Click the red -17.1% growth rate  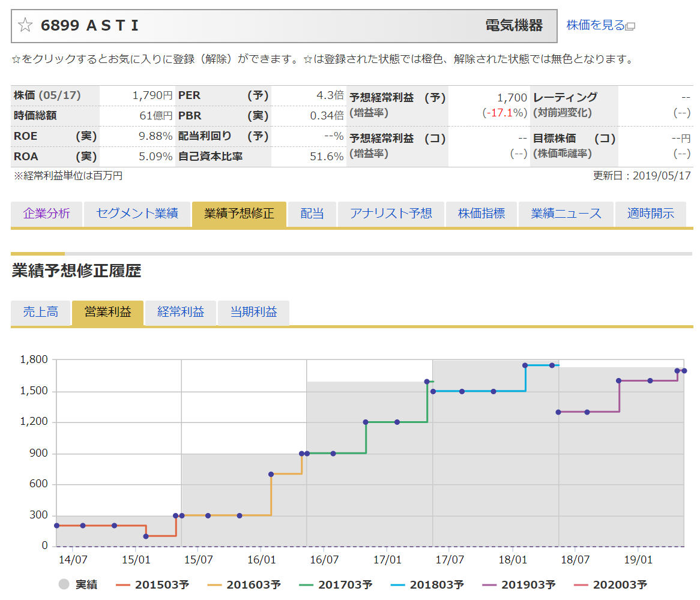pyautogui.click(x=499, y=113)
